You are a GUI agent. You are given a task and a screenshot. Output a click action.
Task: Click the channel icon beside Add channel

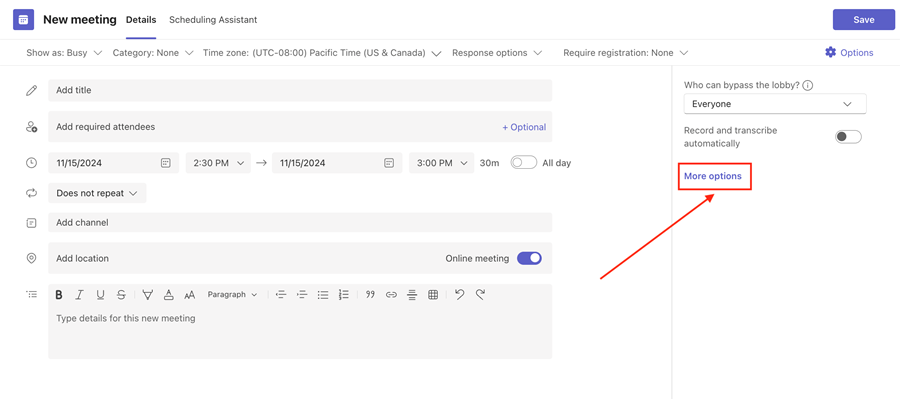coord(32,223)
